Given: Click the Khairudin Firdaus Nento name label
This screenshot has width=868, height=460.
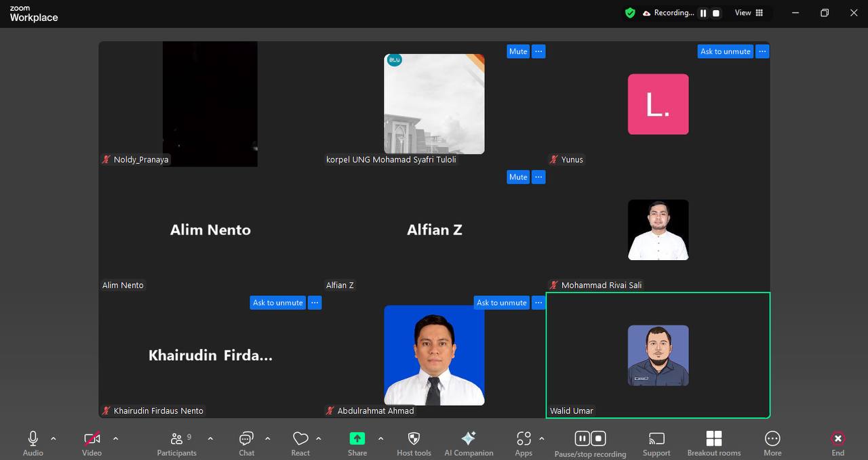Looking at the screenshot, I should tap(153, 411).
